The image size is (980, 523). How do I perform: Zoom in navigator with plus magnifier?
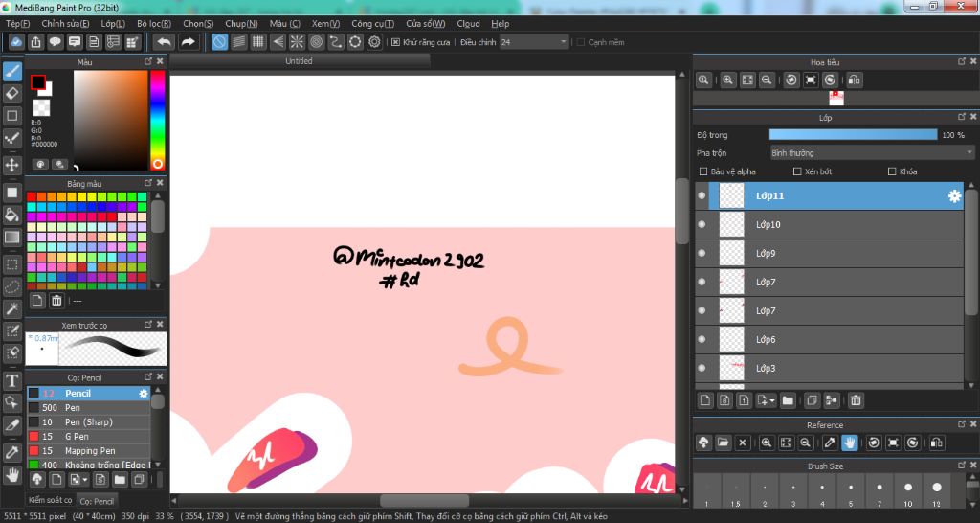[728, 80]
